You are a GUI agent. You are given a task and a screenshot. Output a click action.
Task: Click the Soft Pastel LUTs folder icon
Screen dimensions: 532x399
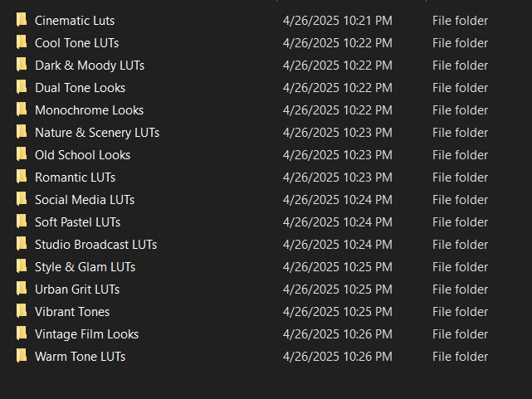[x=22, y=221]
